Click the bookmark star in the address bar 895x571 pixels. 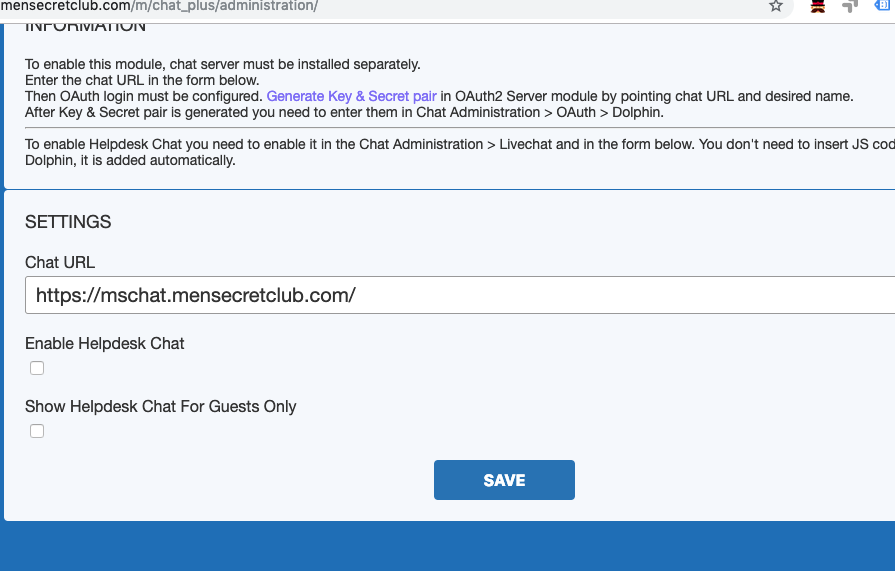pyautogui.click(x=776, y=6)
